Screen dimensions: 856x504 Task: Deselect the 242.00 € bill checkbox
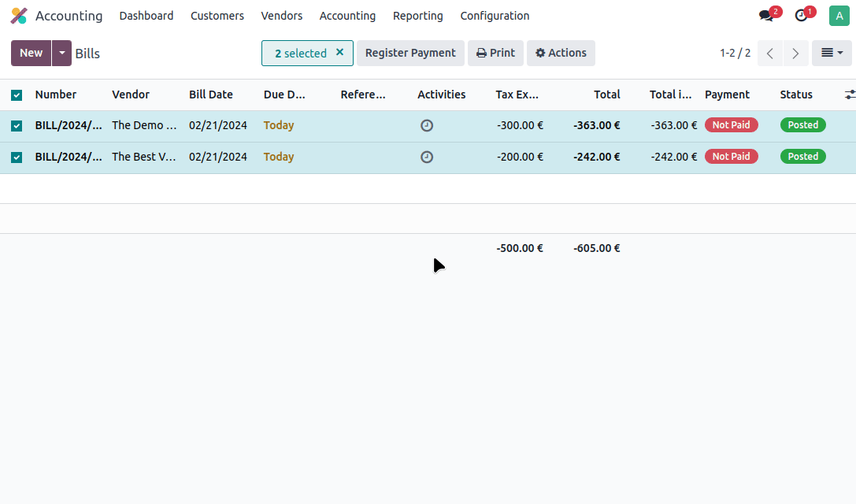coord(17,157)
